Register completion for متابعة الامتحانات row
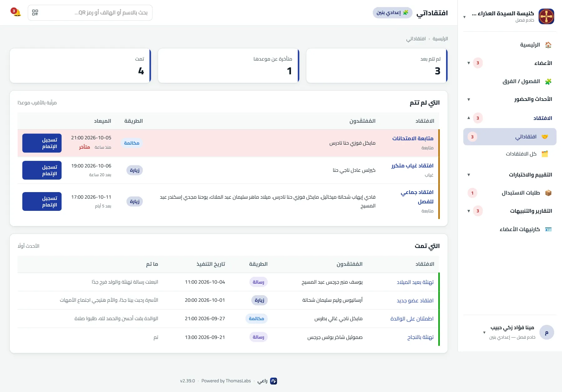562x392 pixels. coord(42,143)
